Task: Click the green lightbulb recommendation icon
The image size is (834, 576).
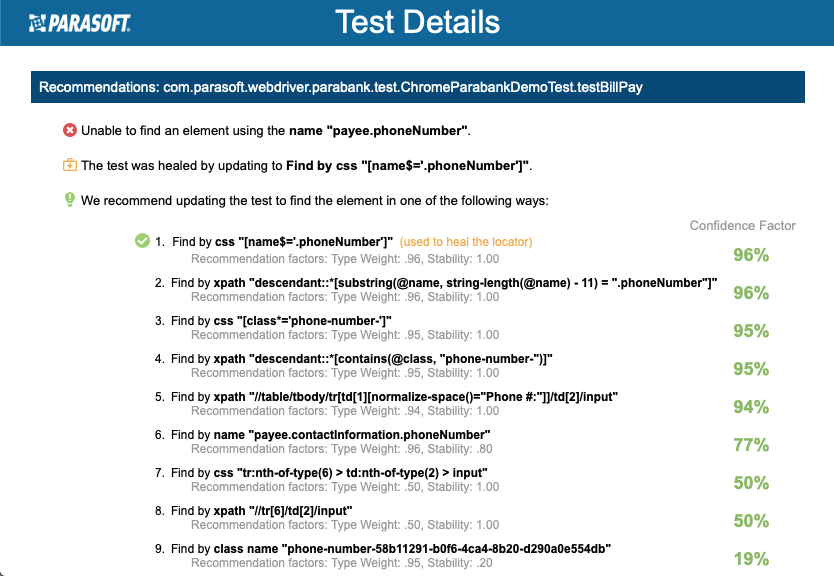Action: pos(70,199)
